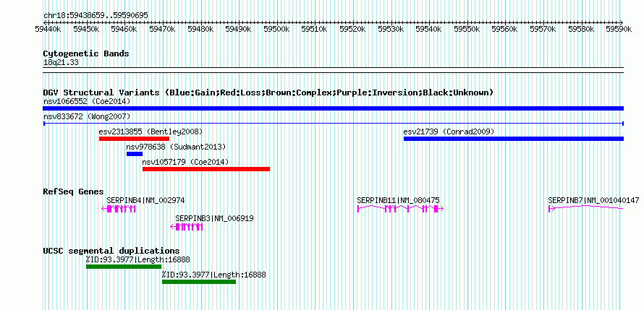
Task: Select the 59470k ruler position
Action: click(164, 29)
